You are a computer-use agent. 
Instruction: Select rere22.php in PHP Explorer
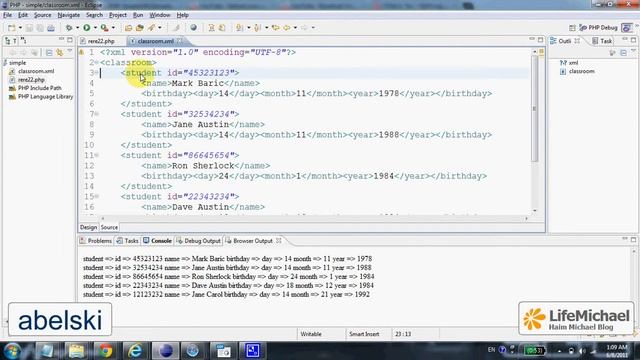click(x=27, y=80)
